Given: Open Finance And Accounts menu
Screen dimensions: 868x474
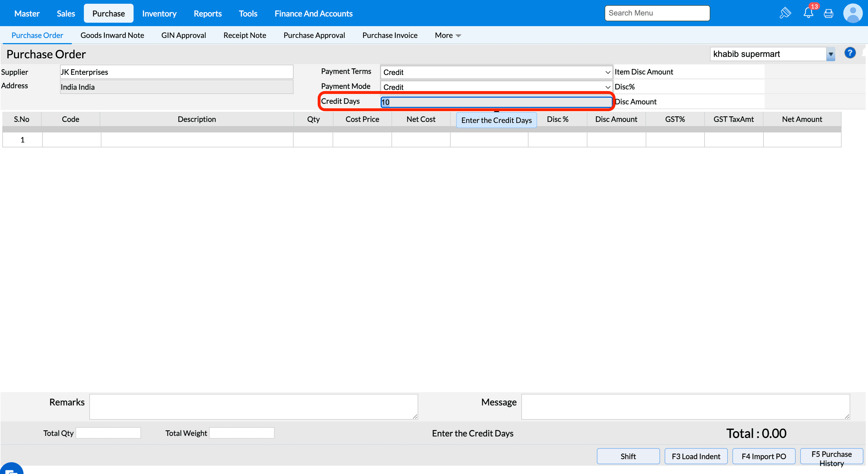Looking at the screenshot, I should coord(313,14).
